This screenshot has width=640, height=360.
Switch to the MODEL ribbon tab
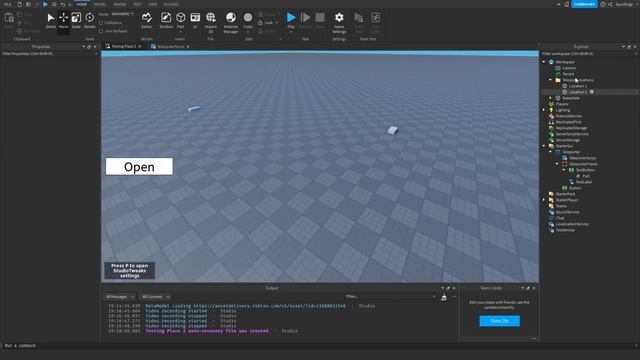click(100, 4)
